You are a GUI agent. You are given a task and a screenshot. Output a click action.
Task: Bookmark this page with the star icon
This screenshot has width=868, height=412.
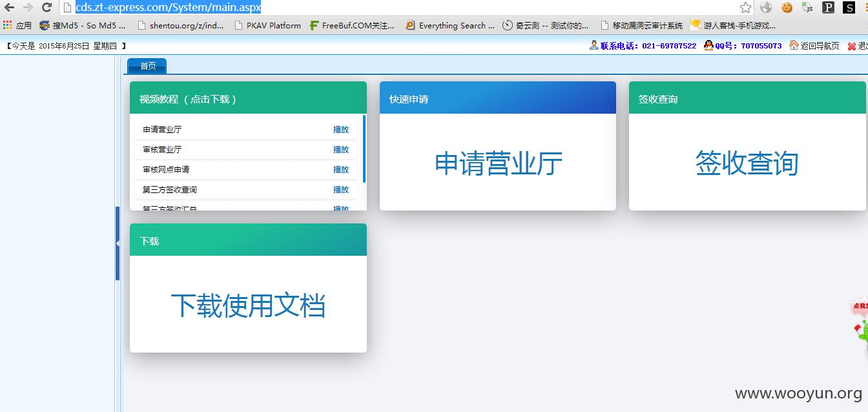pos(745,8)
